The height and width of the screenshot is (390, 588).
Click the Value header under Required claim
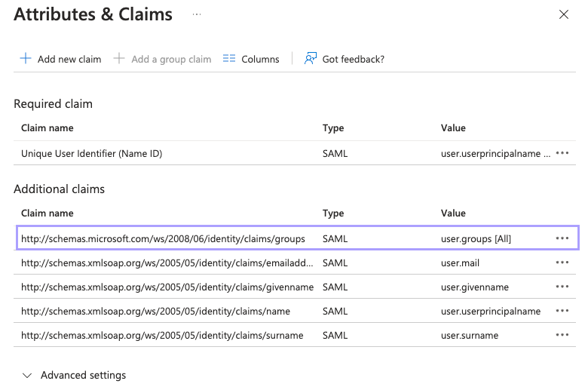click(453, 128)
